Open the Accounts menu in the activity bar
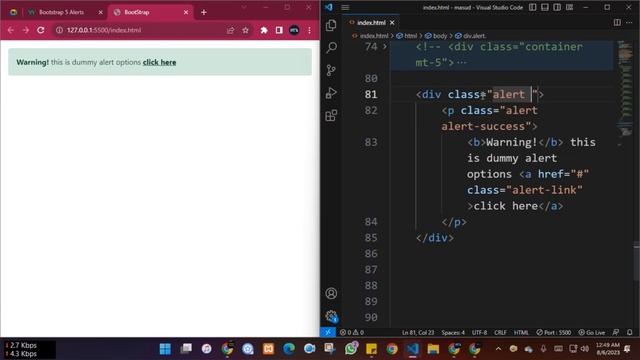The image size is (640, 360). 331,293
